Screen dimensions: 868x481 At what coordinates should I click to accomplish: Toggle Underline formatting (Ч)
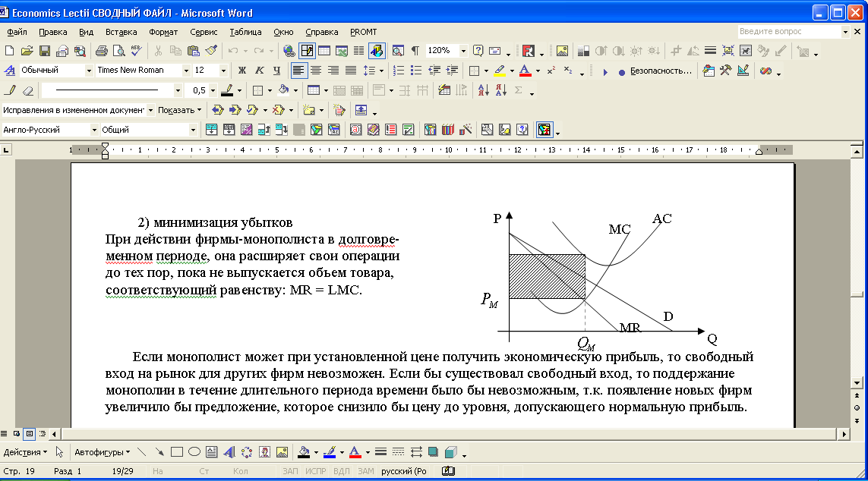pyautogui.click(x=276, y=71)
